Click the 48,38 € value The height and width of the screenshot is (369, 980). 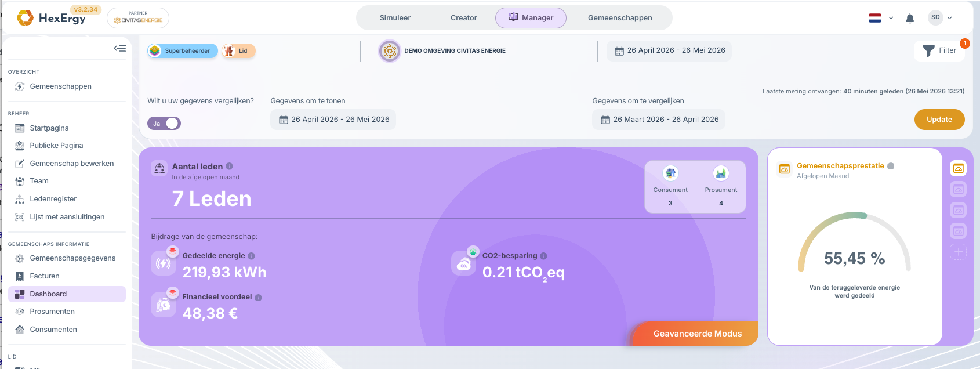pyautogui.click(x=210, y=313)
